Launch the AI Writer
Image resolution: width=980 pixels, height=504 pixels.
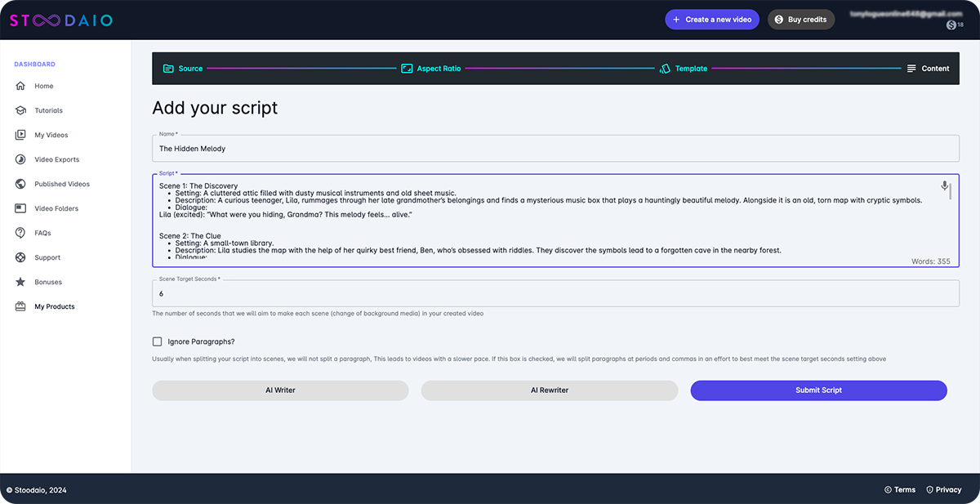[x=280, y=390]
